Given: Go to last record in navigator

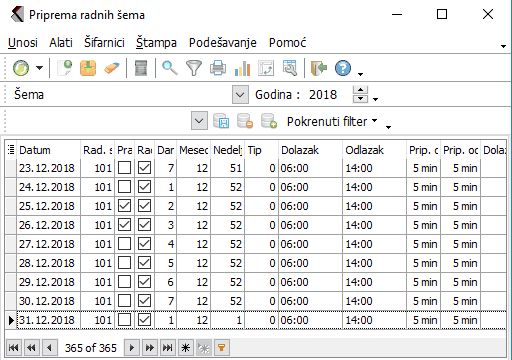Looking at the screenshot, I should [x=168, y=348].
